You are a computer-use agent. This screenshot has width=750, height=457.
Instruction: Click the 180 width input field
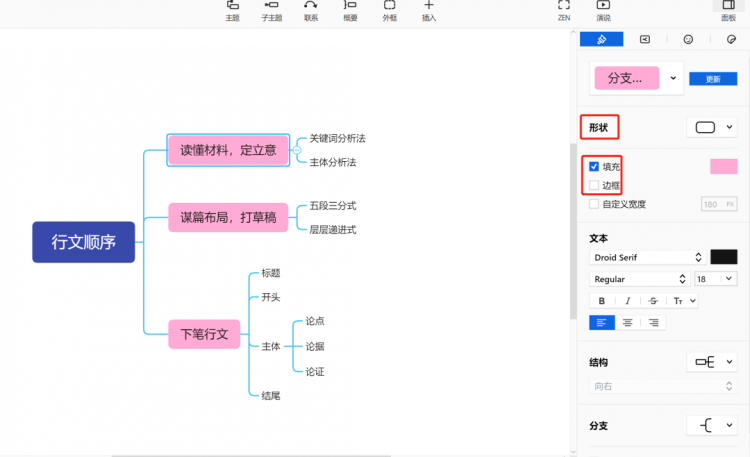(719, 204)
